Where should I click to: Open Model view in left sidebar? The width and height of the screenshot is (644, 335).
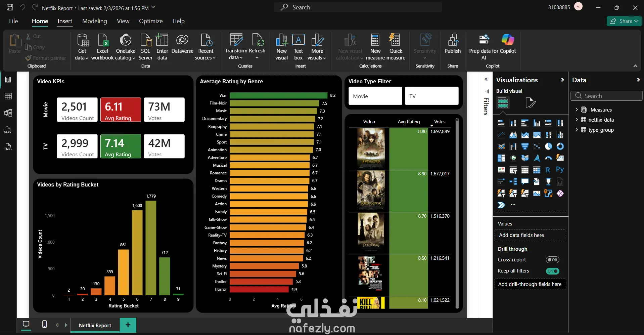[8, 113]
